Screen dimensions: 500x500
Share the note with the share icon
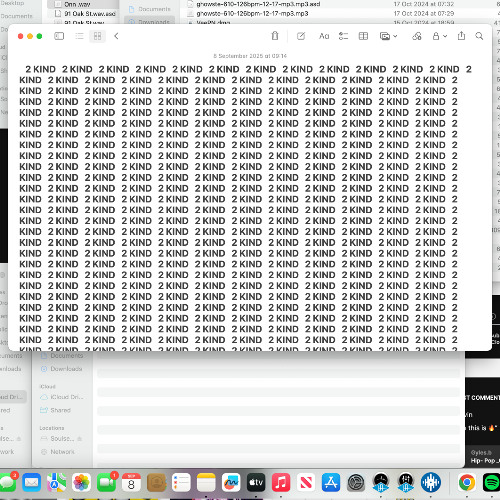[x=461, y=36]
